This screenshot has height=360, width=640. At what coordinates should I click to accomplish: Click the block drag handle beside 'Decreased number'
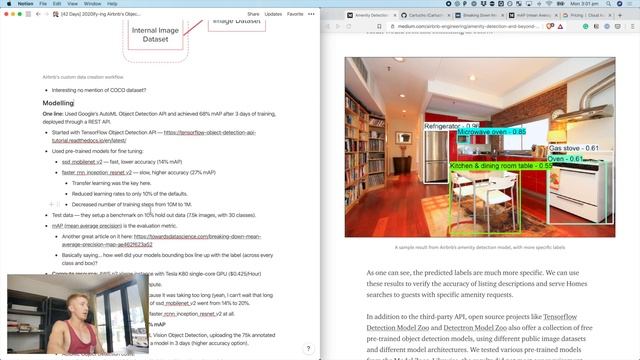pyautogui.click(x=58, y=204)
